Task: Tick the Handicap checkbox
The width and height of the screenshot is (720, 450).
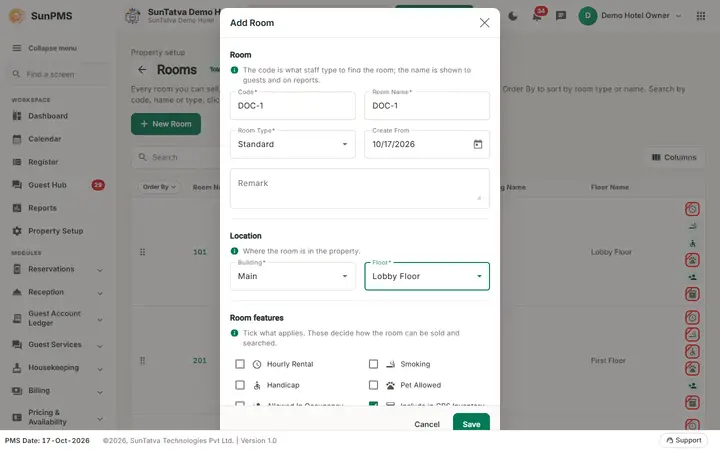Action: [x=240, y=385]
